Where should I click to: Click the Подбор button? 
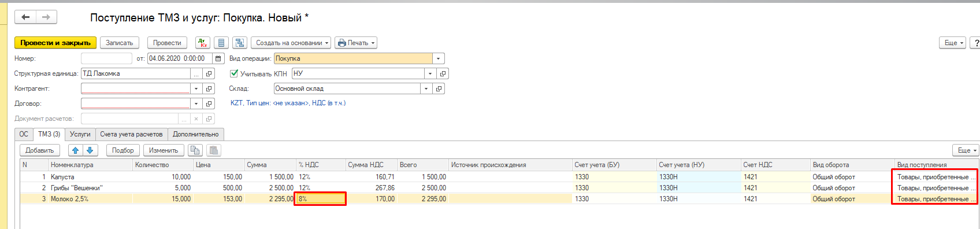point(123,150)
